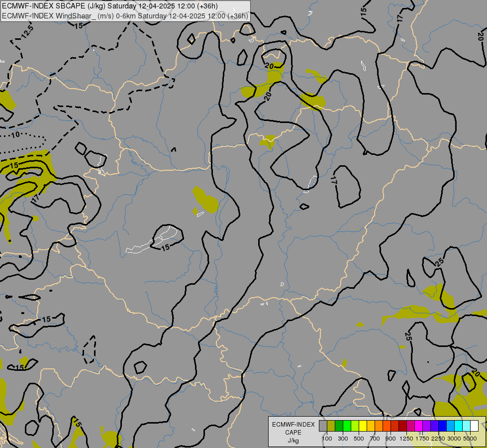This screenshot has width=487, height=448.
Task: Click the 12.5 dashed contour label
Action: (x=27, y=32)
